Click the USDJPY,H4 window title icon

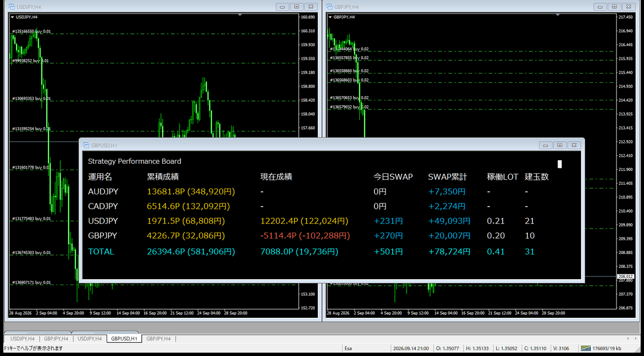click(12, 6)
